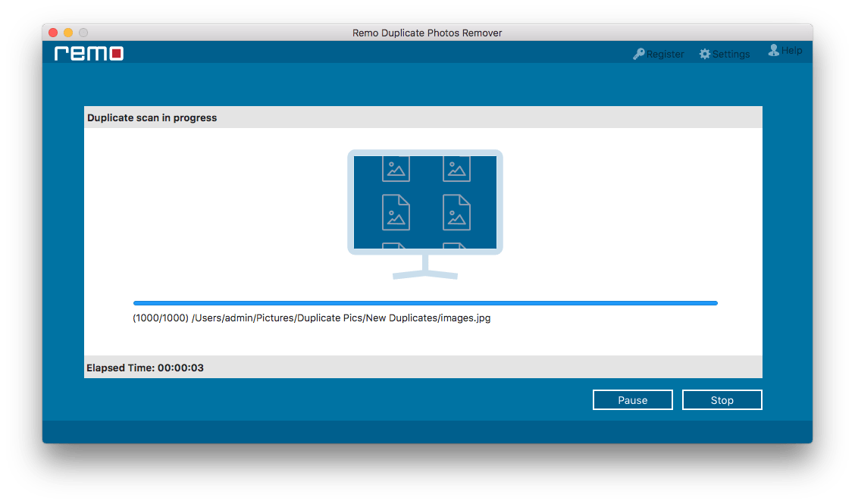Open the Help link text
Image resolution: width=855 pixels, height=504 pixels.
coord(791,51)
